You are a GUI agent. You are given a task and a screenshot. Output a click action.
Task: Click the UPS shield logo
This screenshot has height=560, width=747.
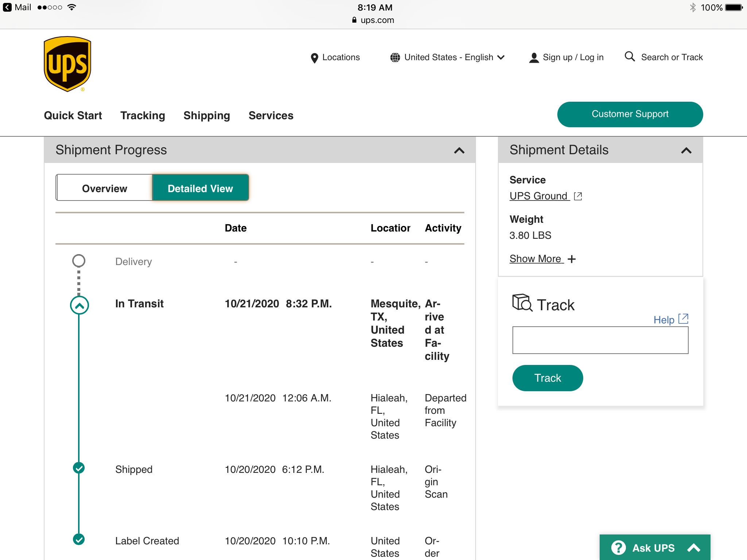[x=67, y=64]
